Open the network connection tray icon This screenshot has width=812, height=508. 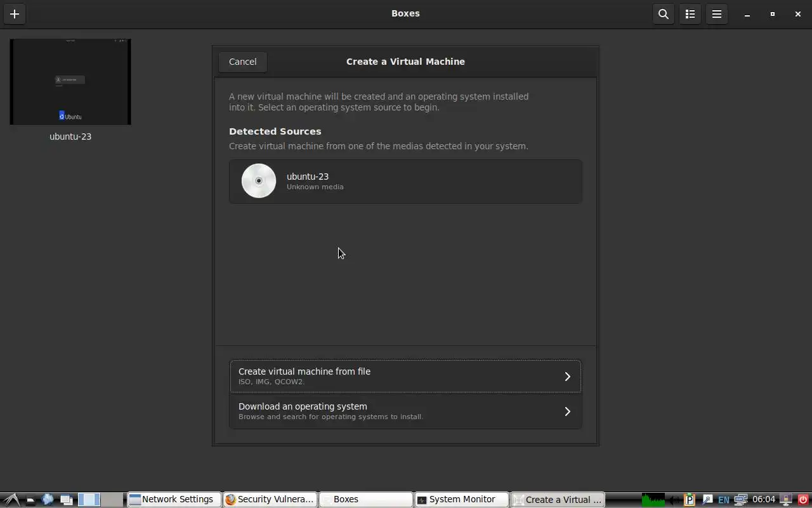[740, 500]
